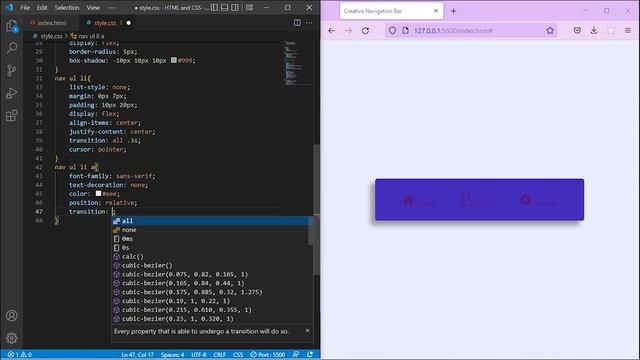Toggle the secondary side bar layout icon

pos(235,7)
